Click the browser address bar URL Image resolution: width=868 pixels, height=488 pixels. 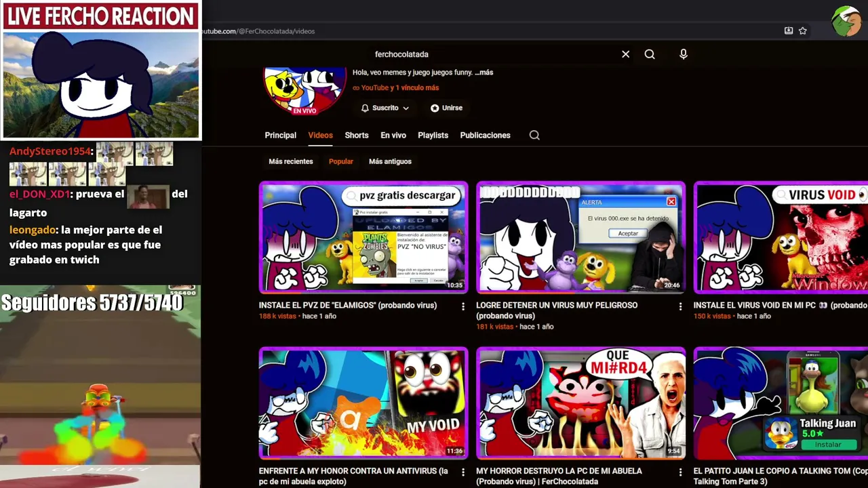(x=258, y=31)
